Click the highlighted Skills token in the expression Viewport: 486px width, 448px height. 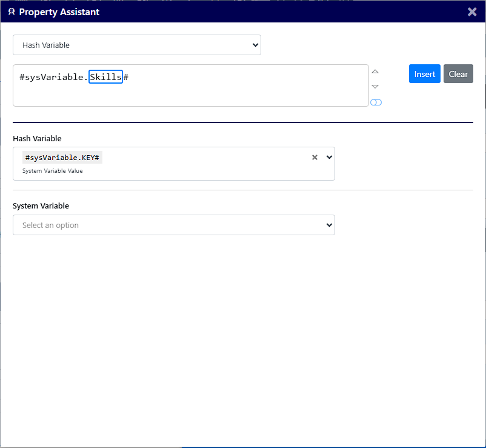(105, 77)
